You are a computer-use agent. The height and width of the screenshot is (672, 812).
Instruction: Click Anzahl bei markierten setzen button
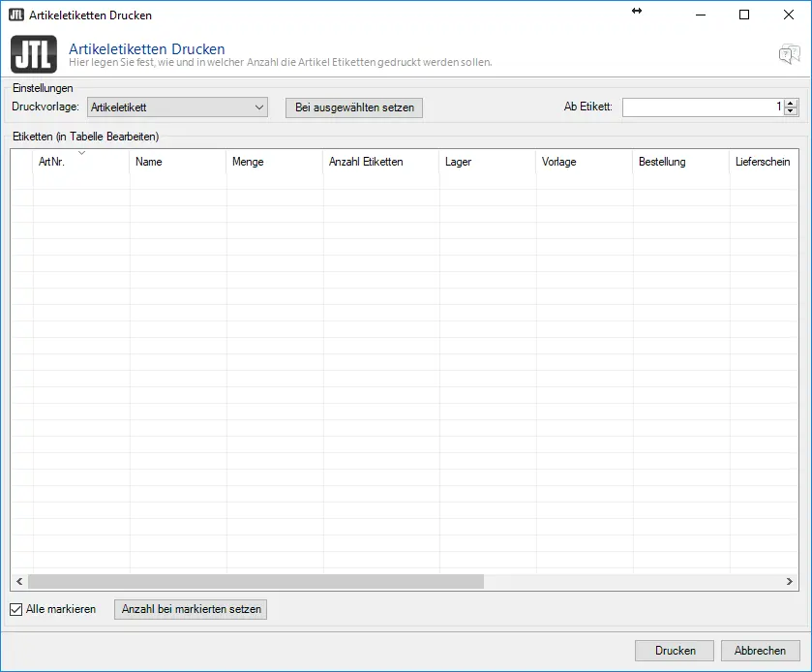(191, 609)
